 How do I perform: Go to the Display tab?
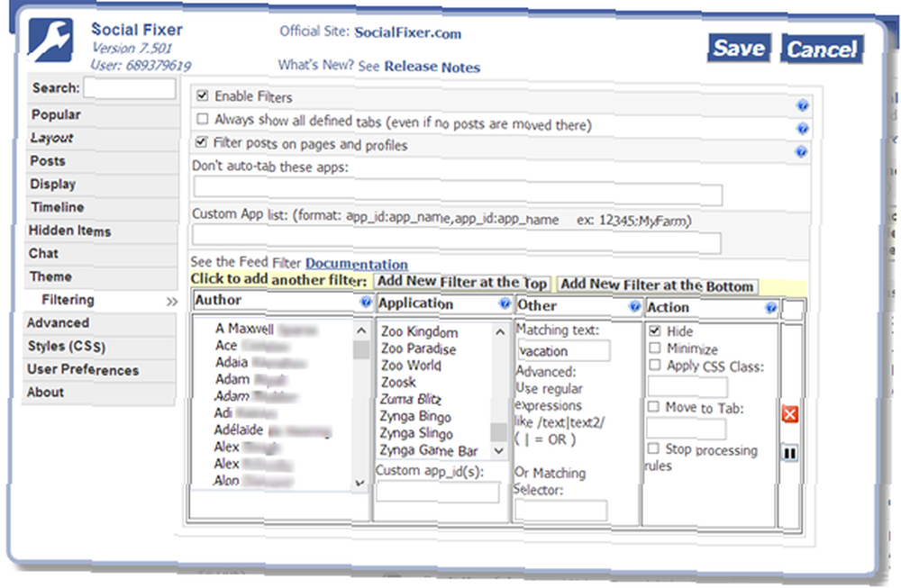(x=103, y=185)
